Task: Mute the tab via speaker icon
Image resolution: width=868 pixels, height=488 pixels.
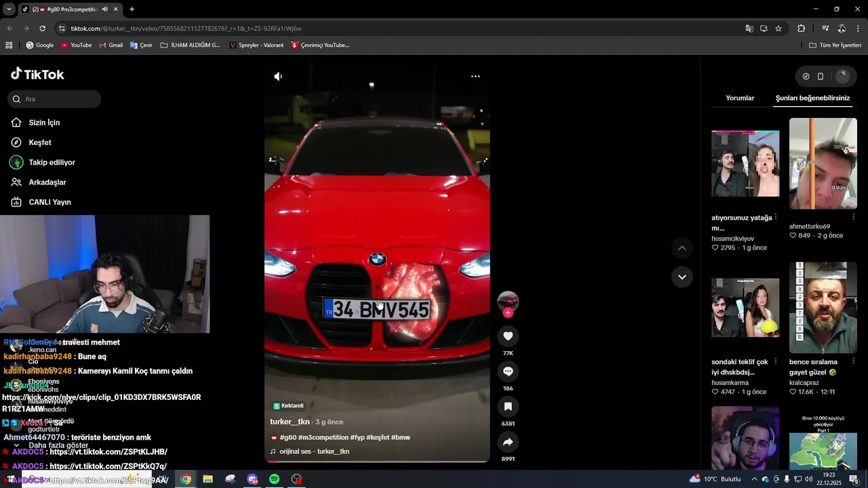Action: click(105, 9)
